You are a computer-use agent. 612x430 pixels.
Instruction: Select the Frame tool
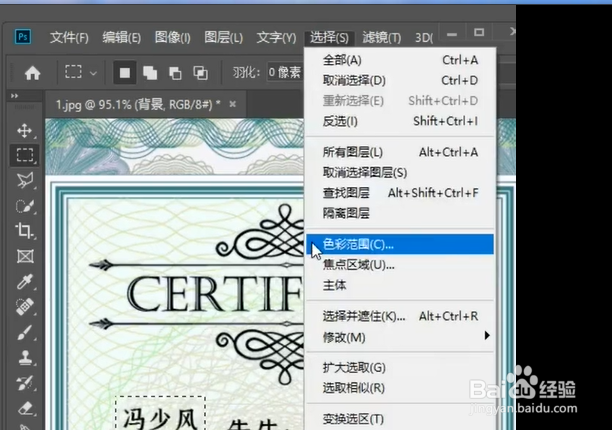25,256
